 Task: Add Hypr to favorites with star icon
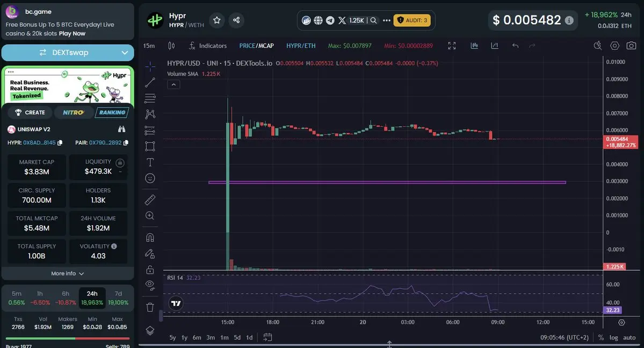click(217, 20)
